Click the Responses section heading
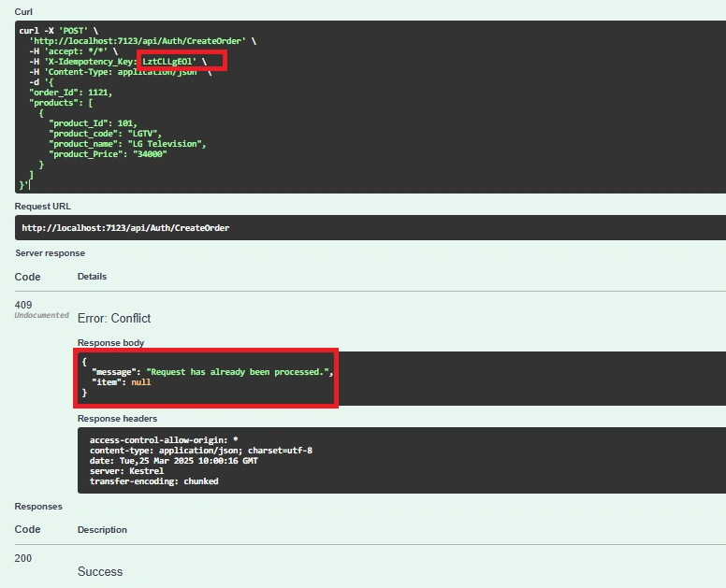 coord(38,506)
